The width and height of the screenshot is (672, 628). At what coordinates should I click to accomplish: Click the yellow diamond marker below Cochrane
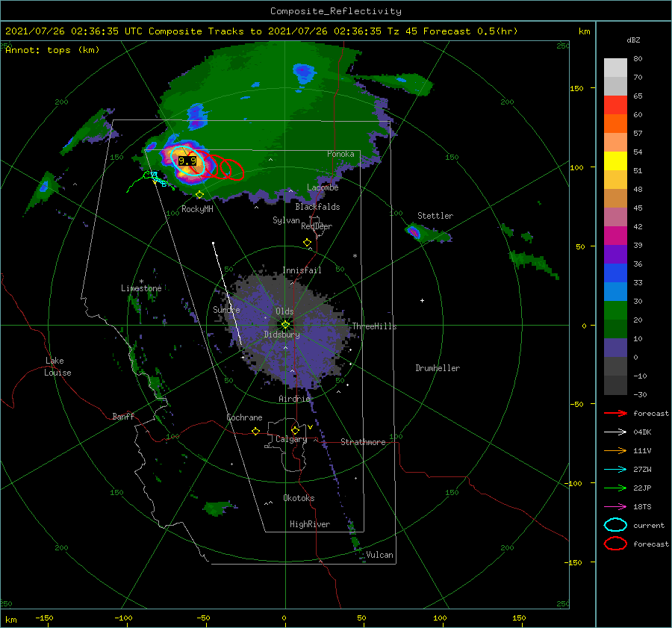pyautogui.click(x=256, y=431)
